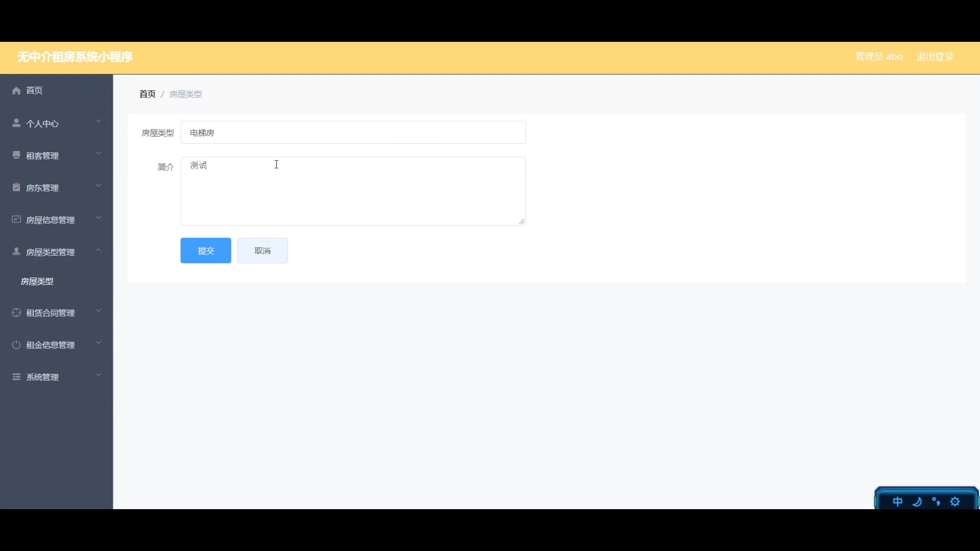The image size is (980, 551).
Task: Toggle the input method 中 language indicator
Action: coord(897,502)
